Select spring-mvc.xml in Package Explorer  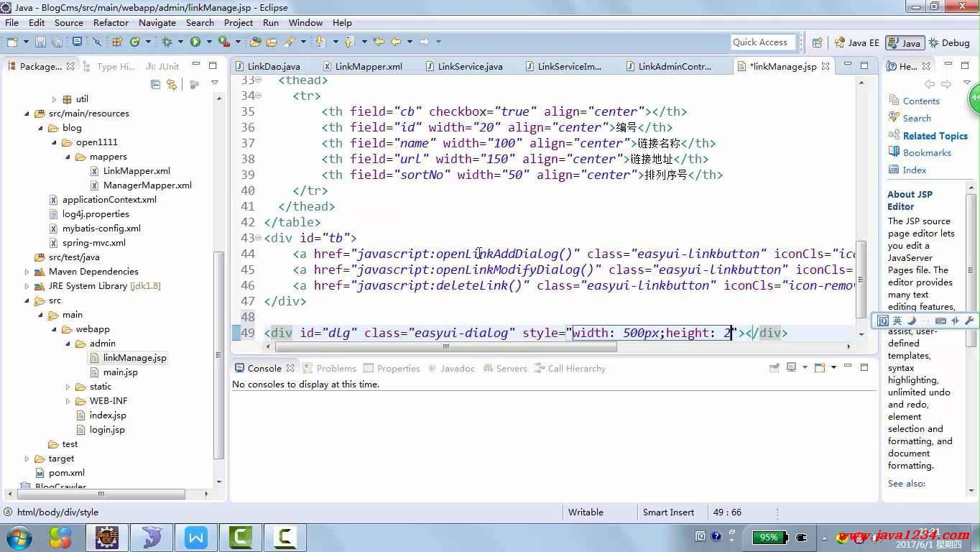(x=93, y=243)
